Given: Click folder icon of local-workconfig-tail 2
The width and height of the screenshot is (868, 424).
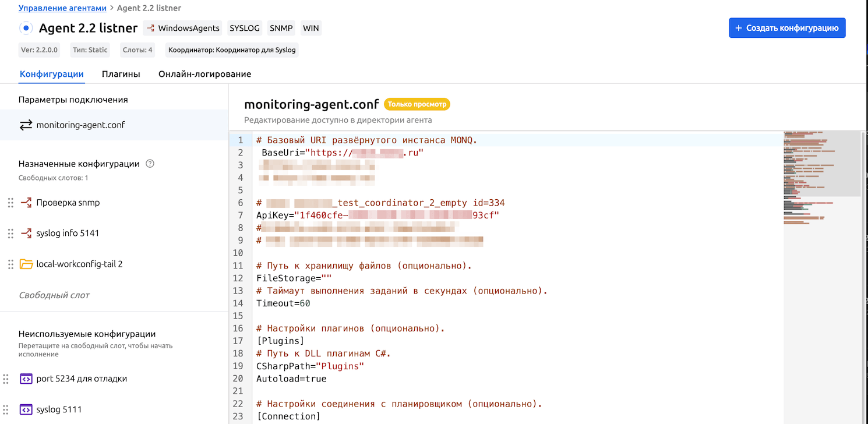Looking at the screenshot, I should pos(26,264).
